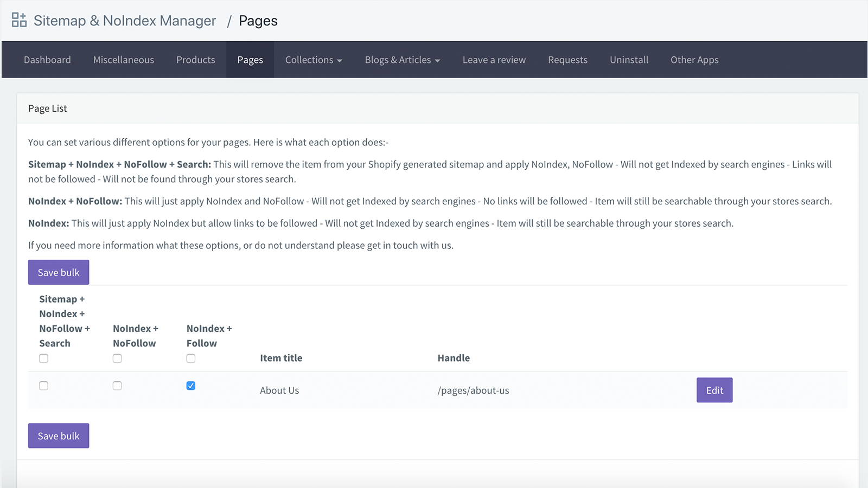Open the Requests page

point(567,60)
